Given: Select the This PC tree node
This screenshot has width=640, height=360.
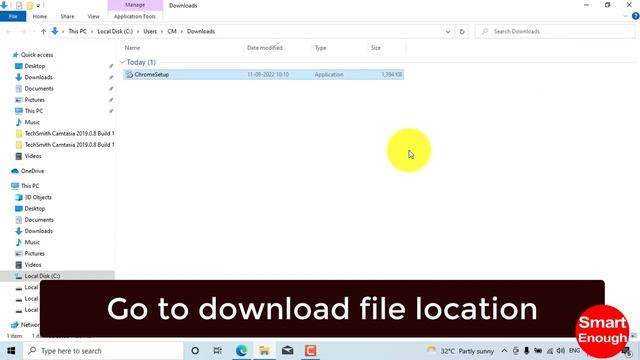Looking at the screenshot, I should point(30,186).
